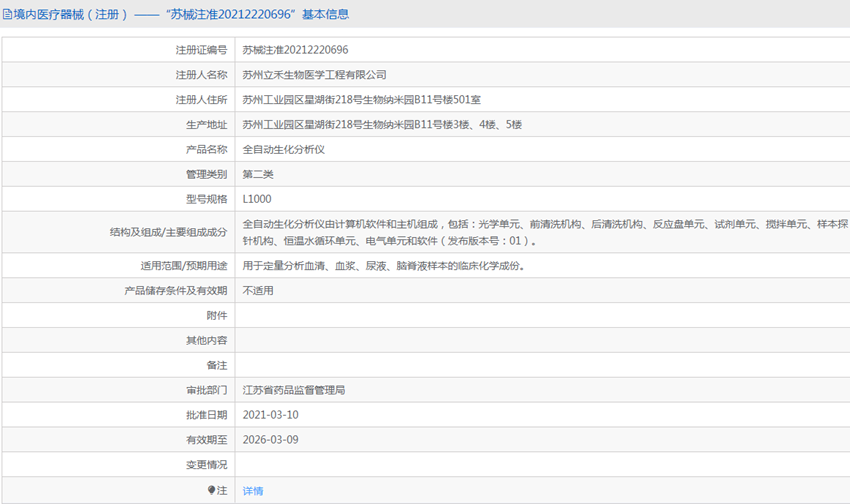Click management category value 第二类
Image resolution: width=850 pixels, height=504 pixels.
pyautogui.click(x=258, y=175)
